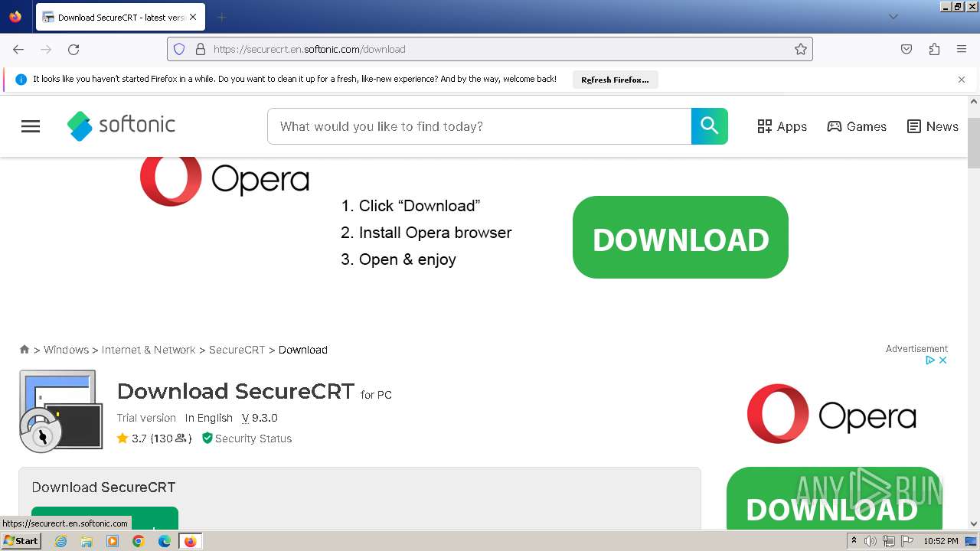This screenshot has height=551, width=980.
Task: Open Games section
Action: [857, 126]
